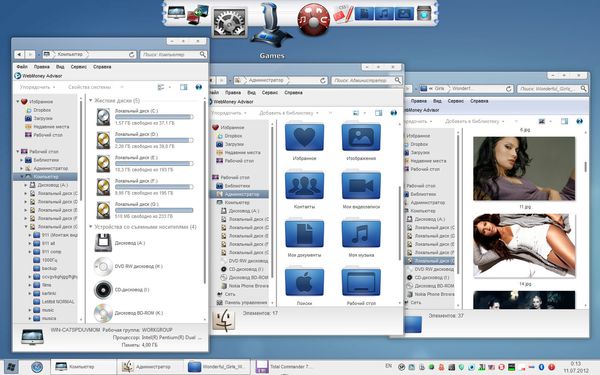Open the heart Favorites folder

pos(304,137)
